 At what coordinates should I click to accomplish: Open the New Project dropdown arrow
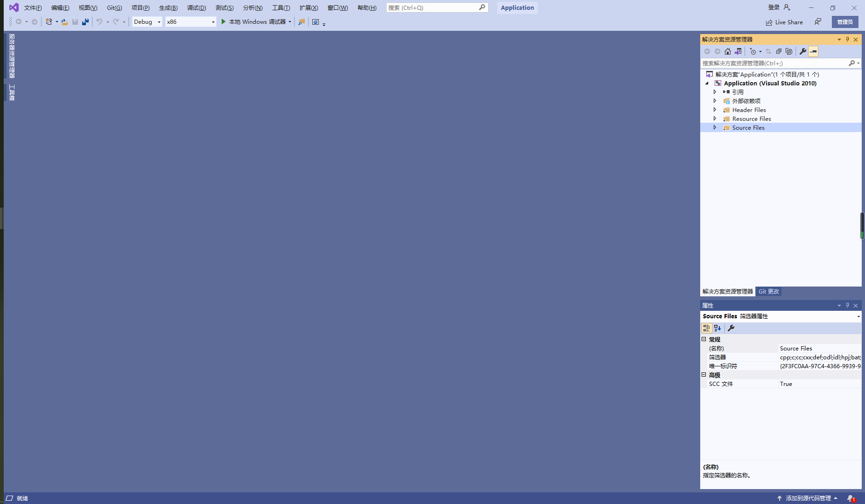[57, 22]
